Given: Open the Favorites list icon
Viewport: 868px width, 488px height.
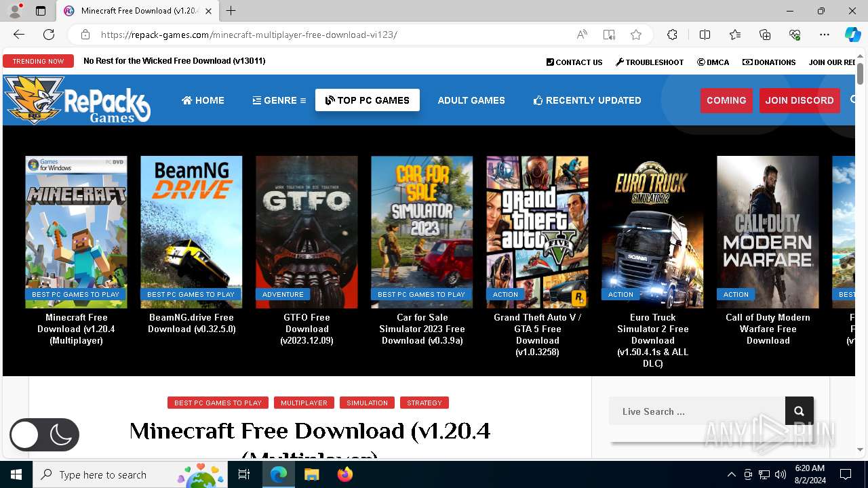Looking at the screenshot, I should pos(735,35).
